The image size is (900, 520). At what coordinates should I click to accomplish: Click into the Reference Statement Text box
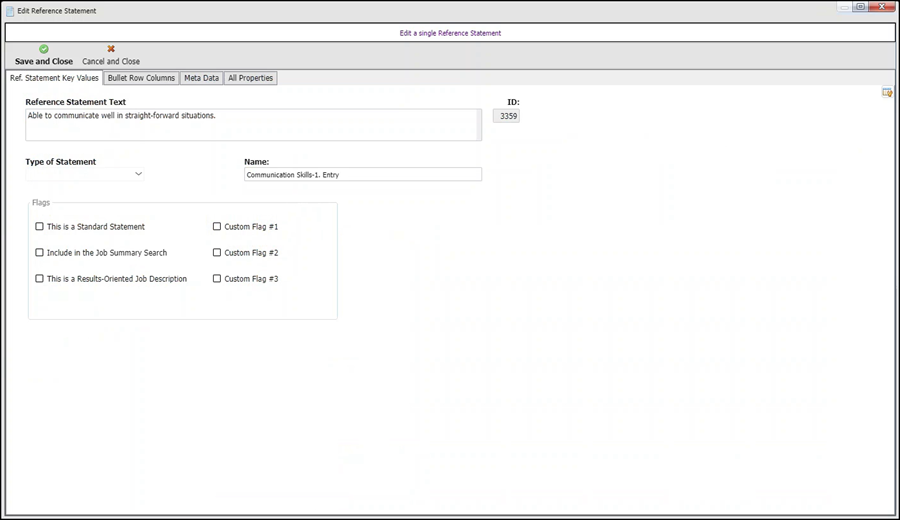pyautogui.click(x=253, y=125)
